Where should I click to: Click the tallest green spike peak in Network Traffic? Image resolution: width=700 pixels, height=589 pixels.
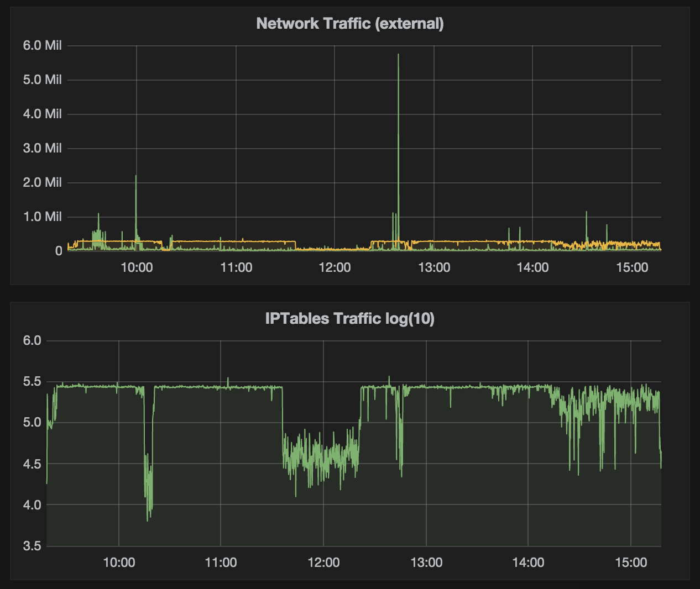coord(398,55)
